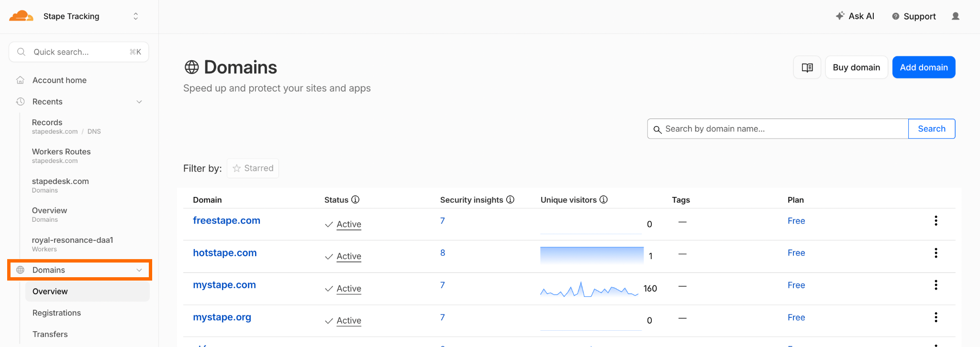
Task: Open the Free plan link for mystape.com
Action: [x=796, y=285]
